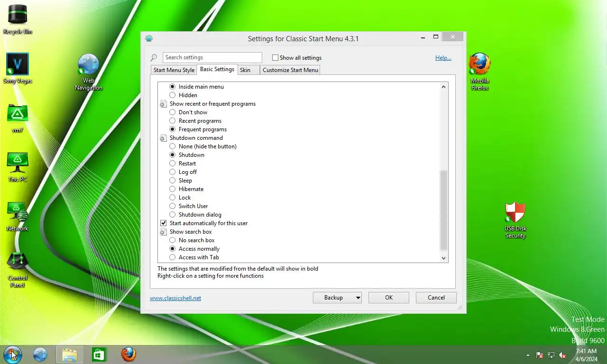Show hidden tray icons arrow
The height and width of the screenshot is (364, 607).
[x=528, y=355]
